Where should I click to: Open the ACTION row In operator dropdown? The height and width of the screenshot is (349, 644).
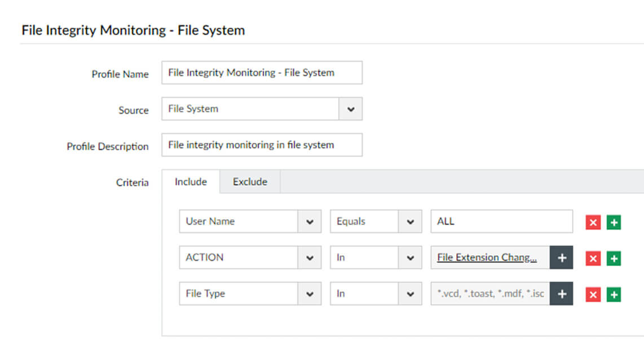[409, 258]
